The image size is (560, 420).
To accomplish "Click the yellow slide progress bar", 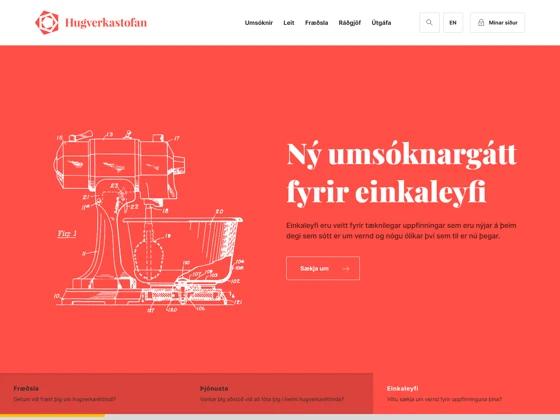I will click(52, 415).
